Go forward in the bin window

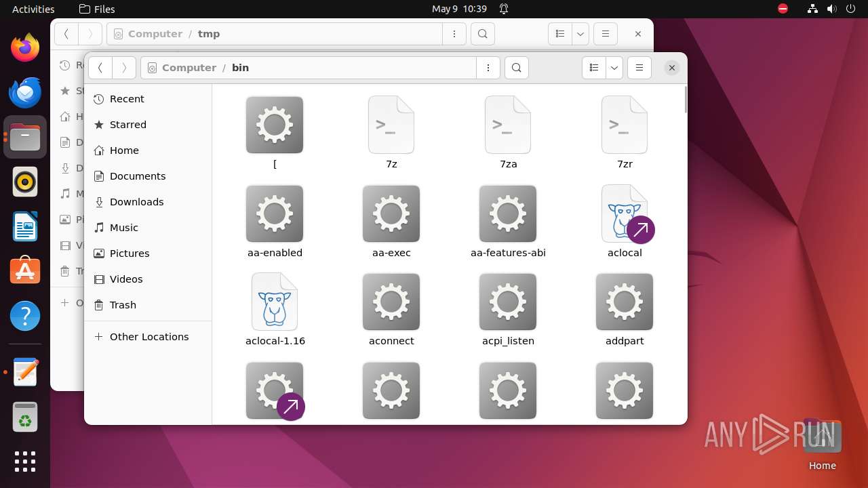(123, 68)
